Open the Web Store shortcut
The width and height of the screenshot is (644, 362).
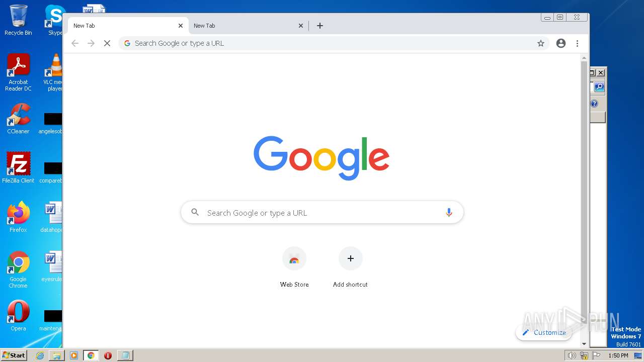(x=294, y=267)
